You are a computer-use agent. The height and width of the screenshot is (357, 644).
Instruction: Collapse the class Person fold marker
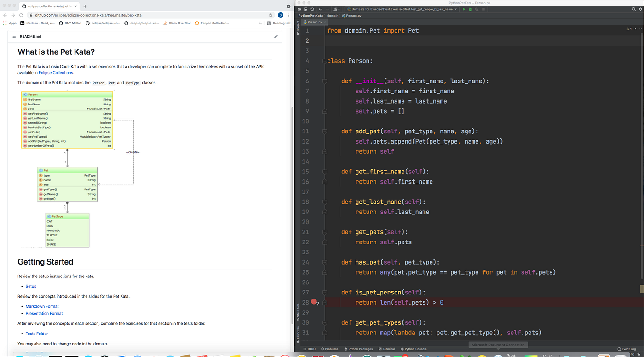point(325,61)
